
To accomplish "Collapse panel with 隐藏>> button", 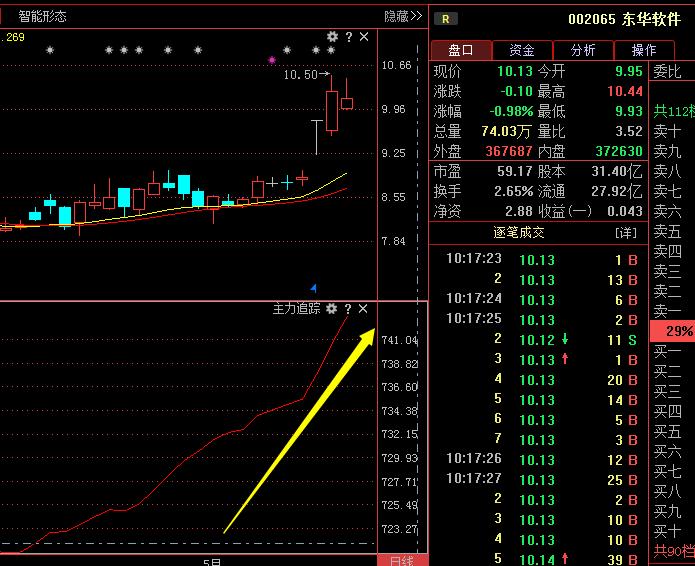I will click(403, 16).
